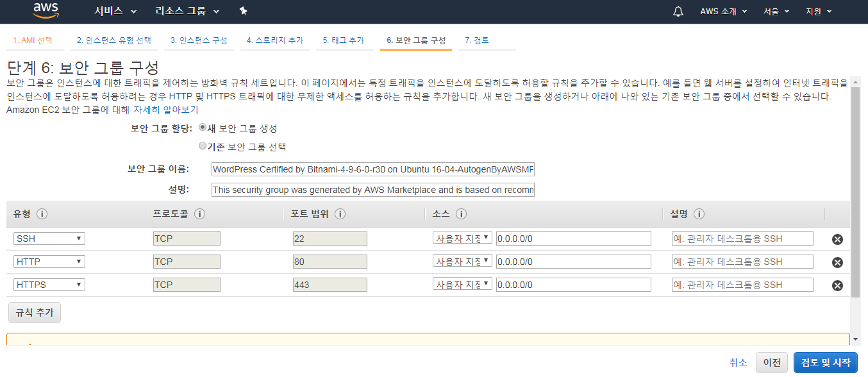Click the scrollbar down arrow
868x377 pixels.
(855, 339)
